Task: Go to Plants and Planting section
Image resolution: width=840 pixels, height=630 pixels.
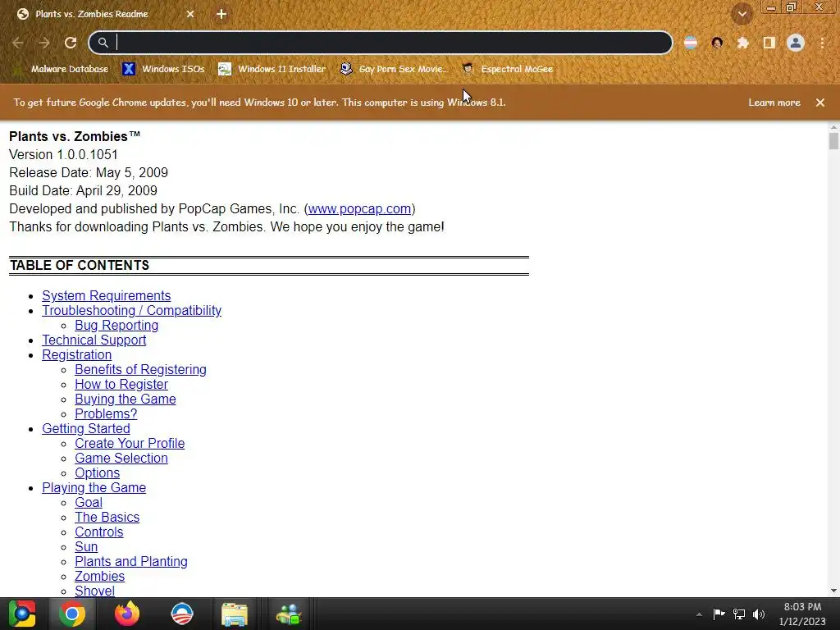Action: coord(130,561)
